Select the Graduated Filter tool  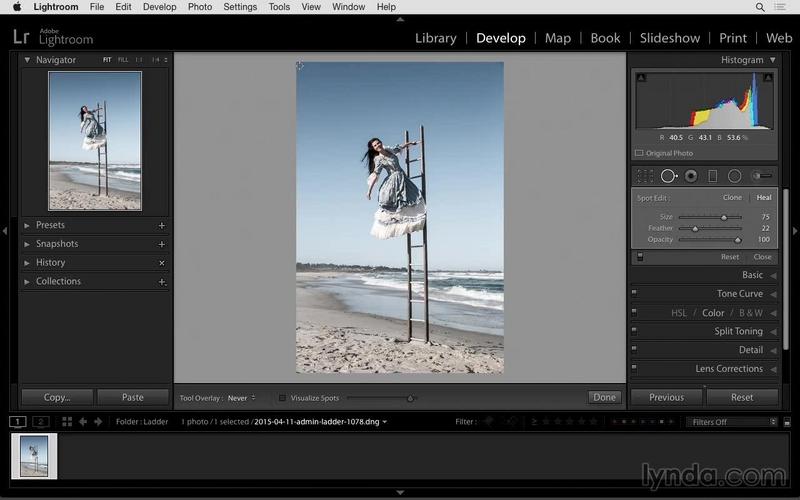[713, 176]
